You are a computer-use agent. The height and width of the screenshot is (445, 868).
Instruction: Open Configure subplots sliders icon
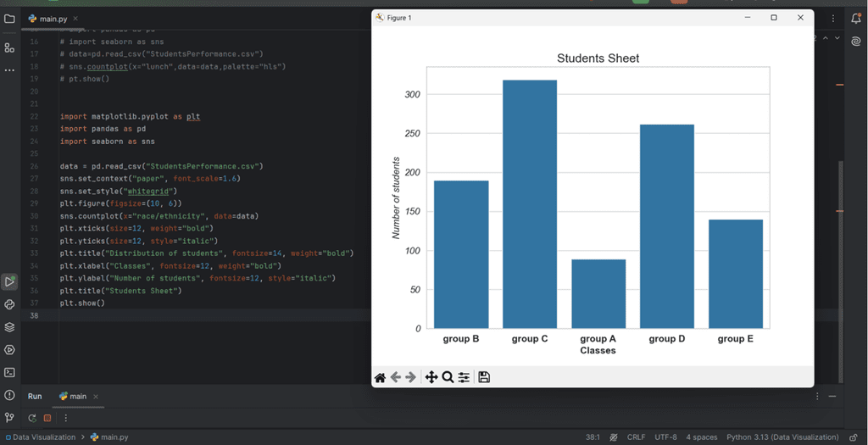click(x=464, y=377)
